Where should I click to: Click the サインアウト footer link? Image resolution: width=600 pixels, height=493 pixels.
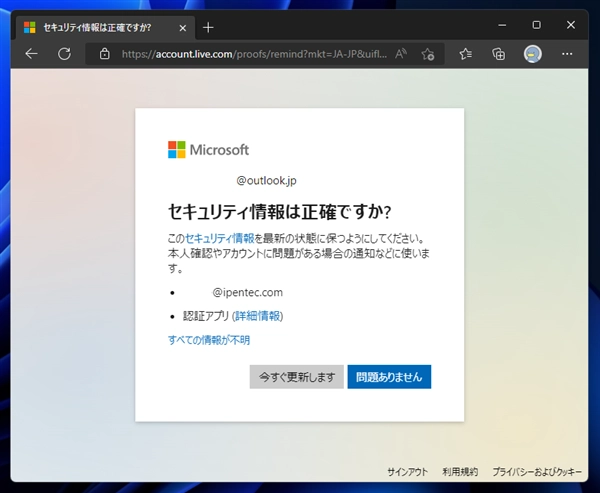(x=407, y=472)
